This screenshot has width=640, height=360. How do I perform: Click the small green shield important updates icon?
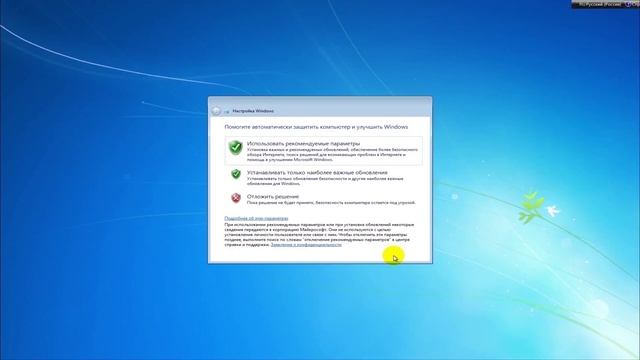(x=236, y=174)
